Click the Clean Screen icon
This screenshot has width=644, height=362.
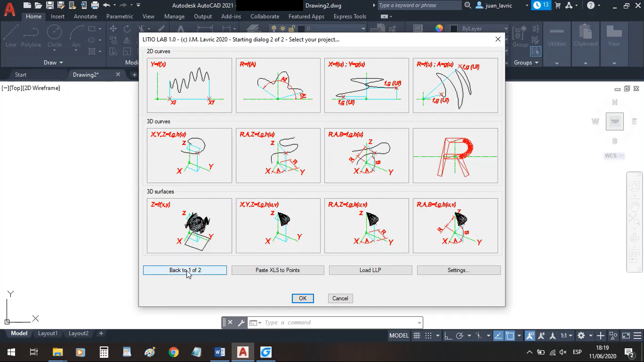(x=626, y=336)
